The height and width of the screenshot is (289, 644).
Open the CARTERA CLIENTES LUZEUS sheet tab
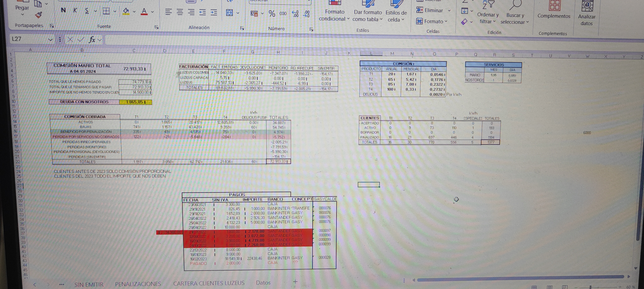pyautogui.click(x=209, y=283)
